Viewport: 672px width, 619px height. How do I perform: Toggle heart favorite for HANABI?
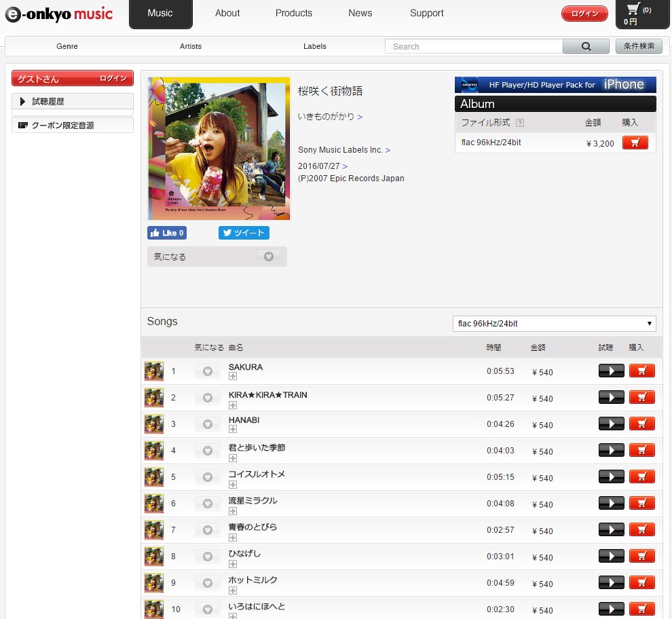[208, 424]
